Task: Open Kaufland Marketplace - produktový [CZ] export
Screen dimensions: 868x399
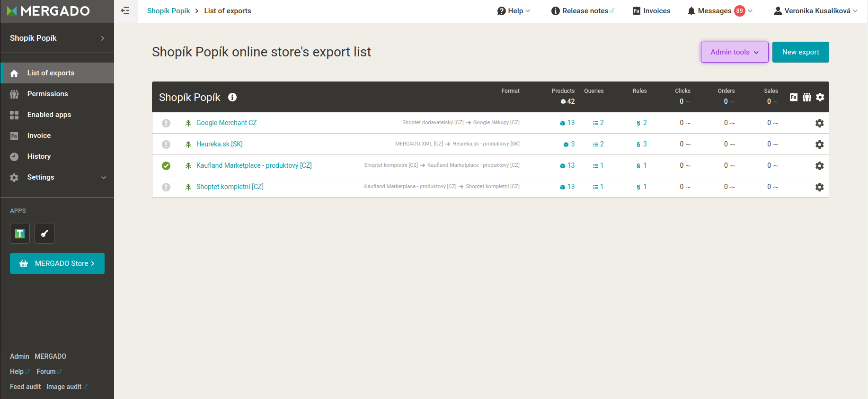Action: 254,165
